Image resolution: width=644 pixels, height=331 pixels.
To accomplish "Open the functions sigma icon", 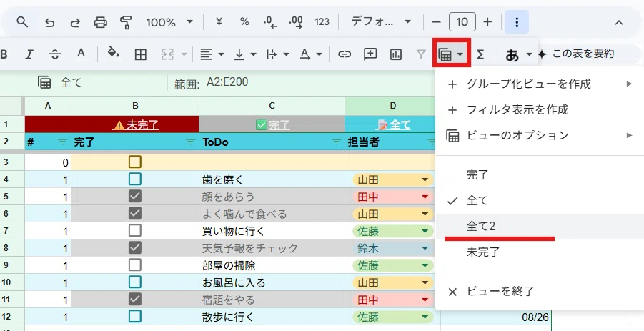I will click(x=480, y=54).
